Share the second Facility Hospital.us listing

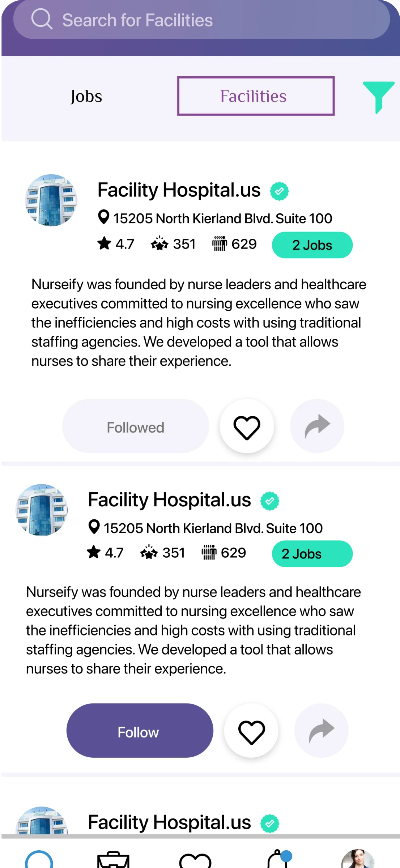tap(322, 731)
